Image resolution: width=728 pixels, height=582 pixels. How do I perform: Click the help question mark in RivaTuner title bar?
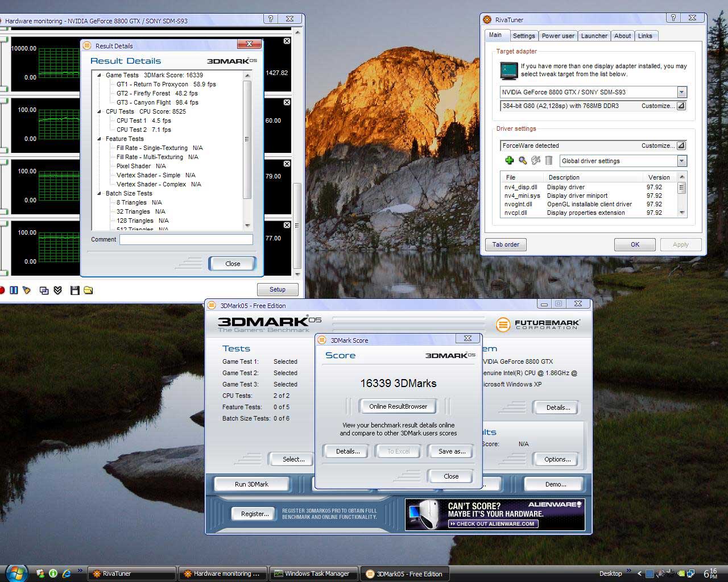(x=673, y=19)
